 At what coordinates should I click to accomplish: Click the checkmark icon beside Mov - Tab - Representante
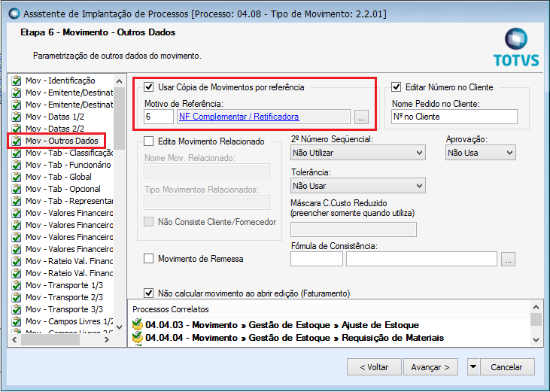[16, 201]
